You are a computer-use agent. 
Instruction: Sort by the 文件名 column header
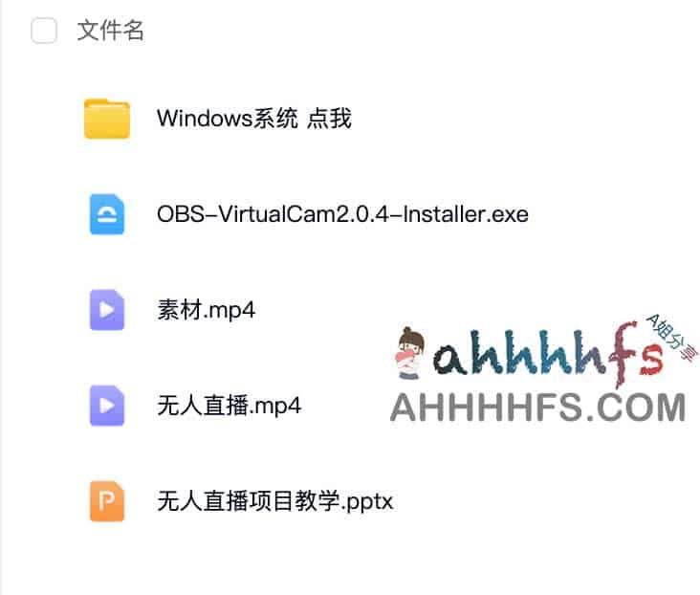coord(110,31)
